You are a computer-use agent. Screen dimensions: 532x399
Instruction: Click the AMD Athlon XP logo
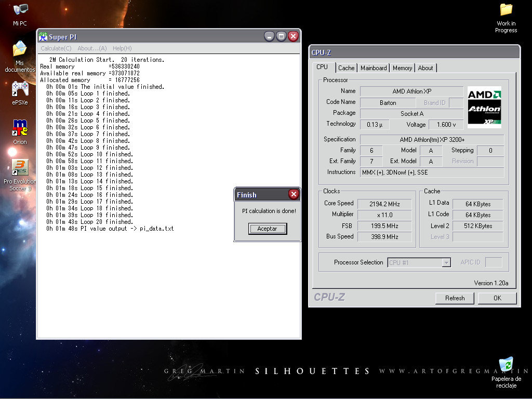coord(484,107)
